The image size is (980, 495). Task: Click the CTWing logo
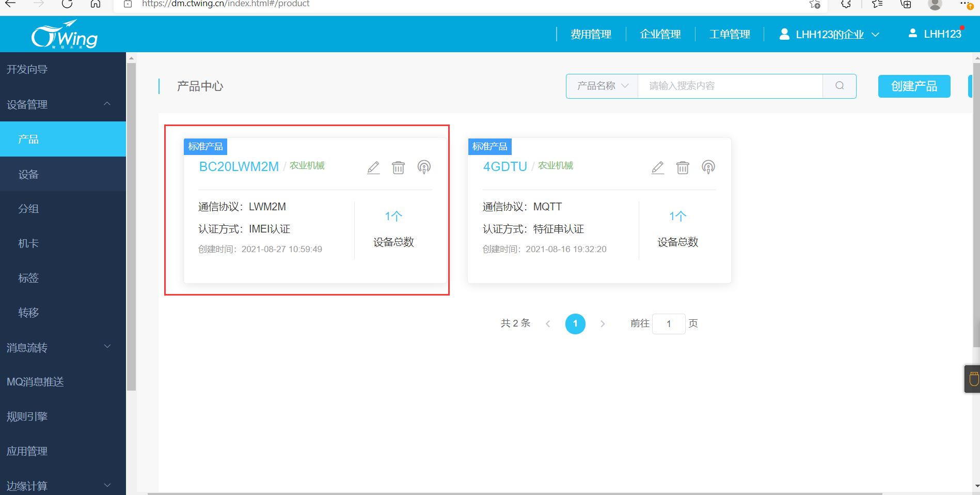(x=65, y=34)
